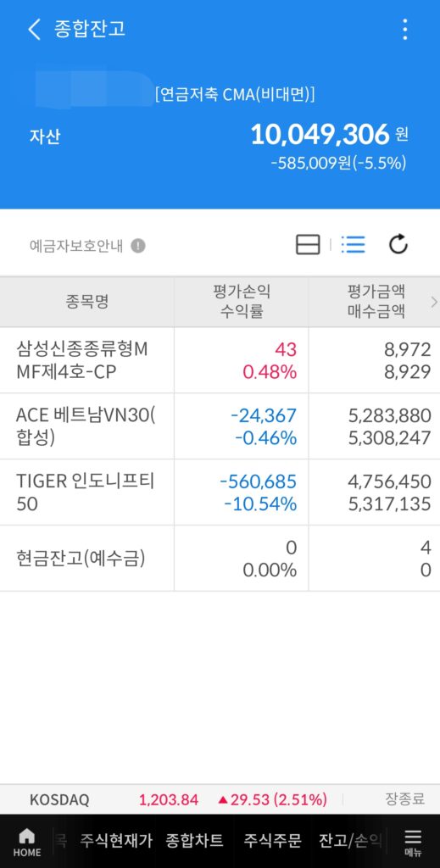Open the HOME icon in bottom bar
This screenshot has width=440, height=868.
[x=26, y=842]
